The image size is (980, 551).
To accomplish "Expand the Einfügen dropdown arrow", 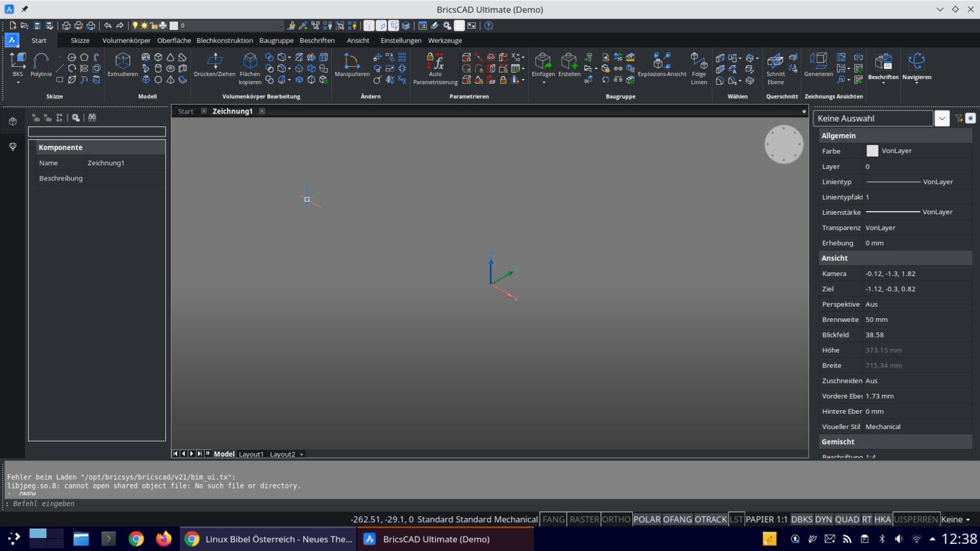I will point(543,82).
